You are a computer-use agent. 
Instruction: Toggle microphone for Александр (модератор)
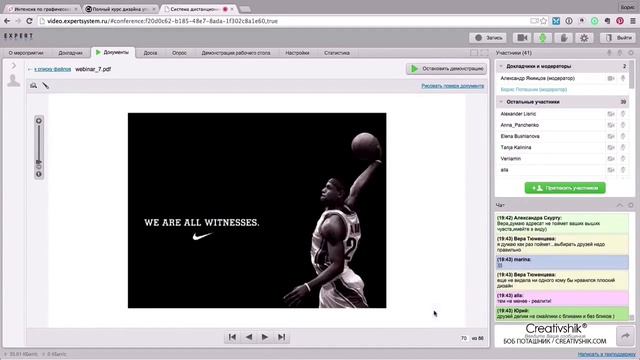[x=623, y=78]
